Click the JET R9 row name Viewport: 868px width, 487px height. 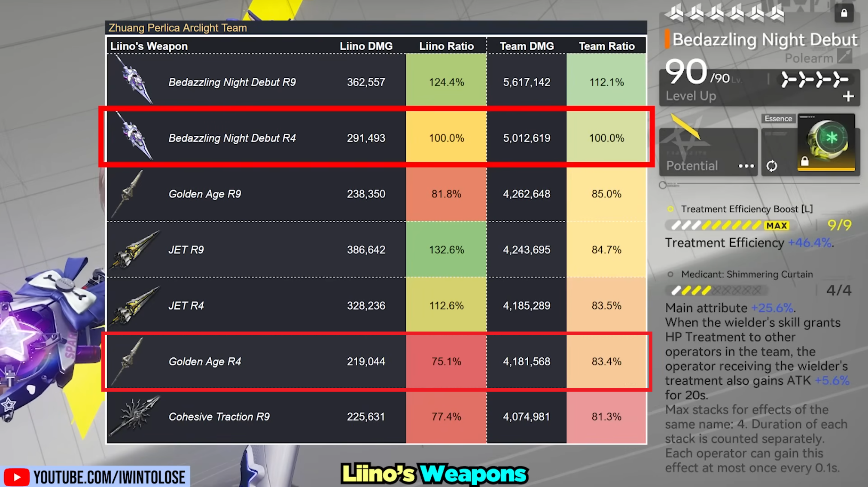[x=186, y=250]
